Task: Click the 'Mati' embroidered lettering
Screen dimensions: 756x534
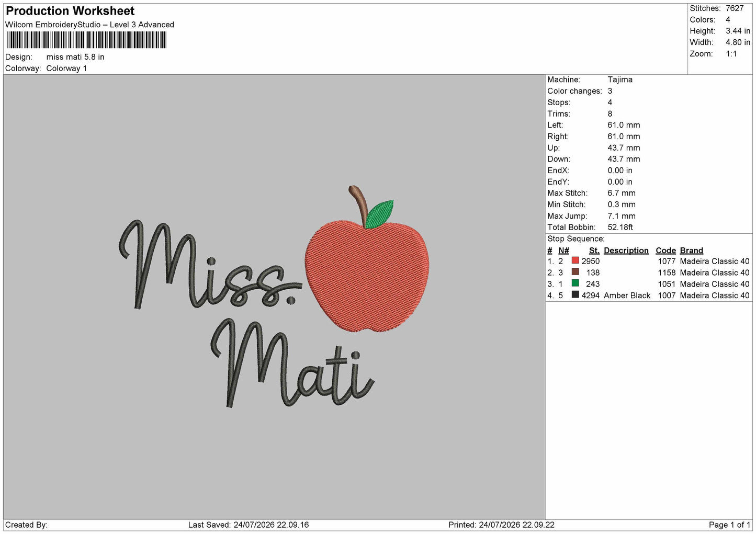Action: pyautogui.click(x=292, y=363)
